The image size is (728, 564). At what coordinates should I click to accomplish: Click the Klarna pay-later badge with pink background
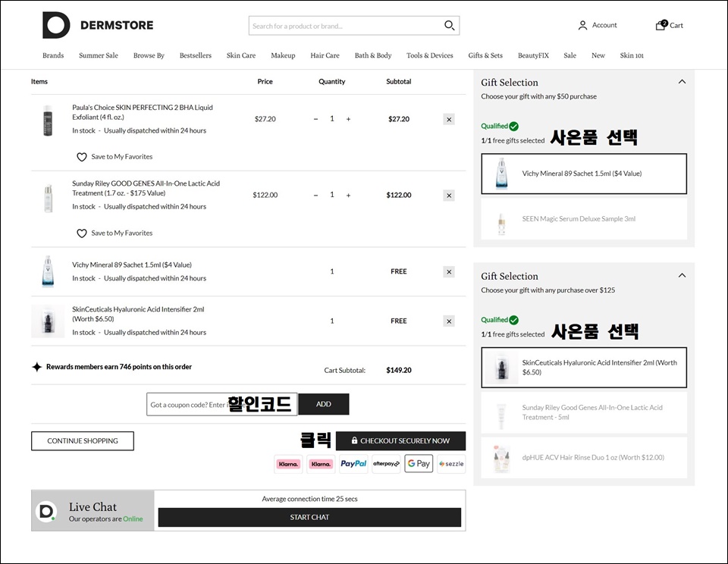pyautogui.click(x=288, y=464)
